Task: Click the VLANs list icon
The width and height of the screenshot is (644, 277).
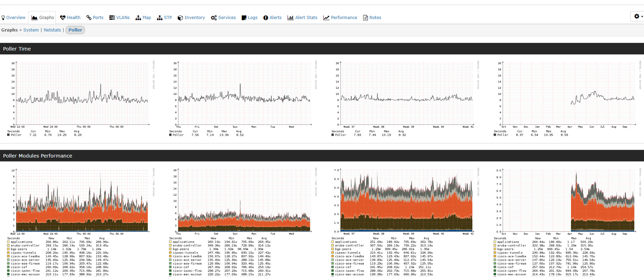Action: [x=112, y=18]
